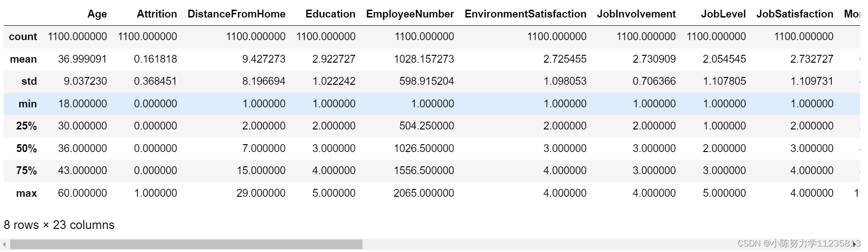Click Age max value 60.000000

82,193
